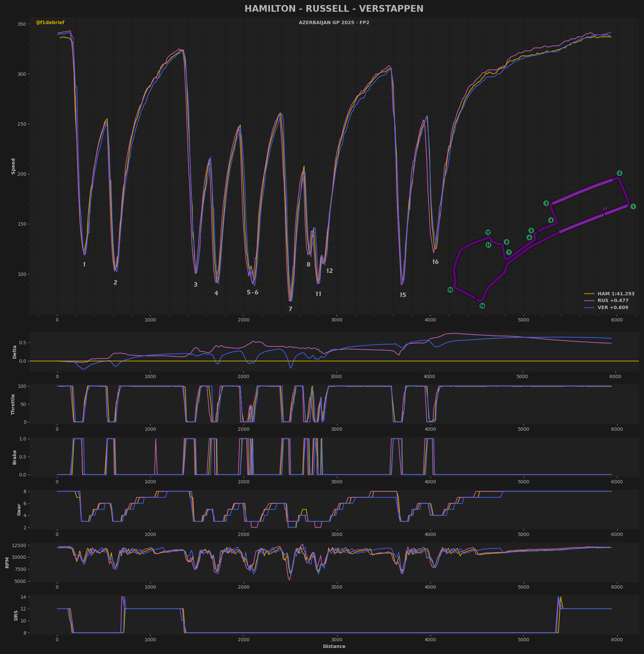Click the start direction arrows on track map

[605, 209]
